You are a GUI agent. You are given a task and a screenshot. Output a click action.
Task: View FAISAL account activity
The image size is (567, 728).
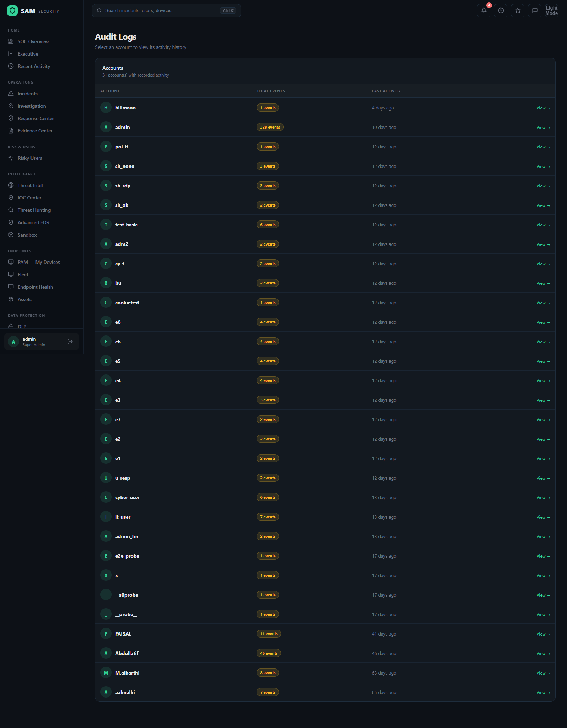[x=543, y=634]
